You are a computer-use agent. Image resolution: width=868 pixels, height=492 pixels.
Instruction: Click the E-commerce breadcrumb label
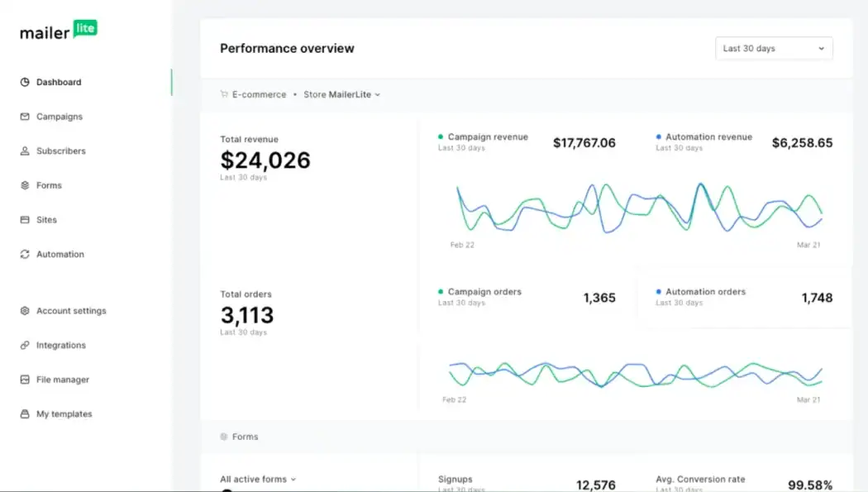coord(258,94)
